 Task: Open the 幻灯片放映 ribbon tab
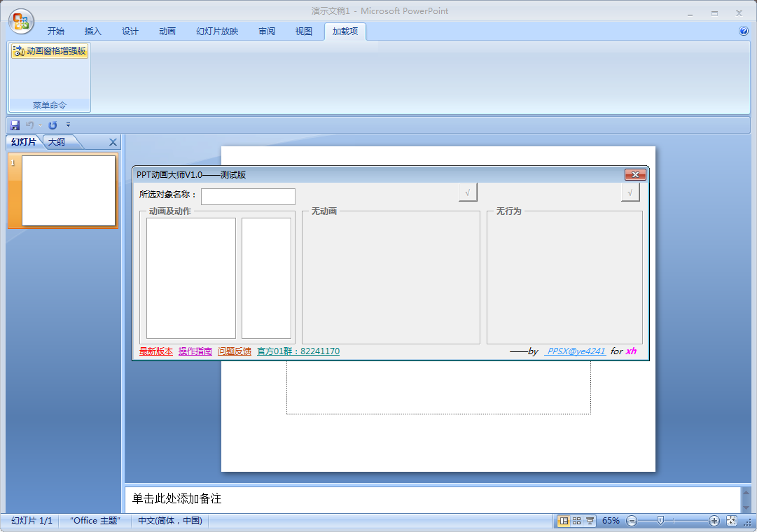pos(217,31)
